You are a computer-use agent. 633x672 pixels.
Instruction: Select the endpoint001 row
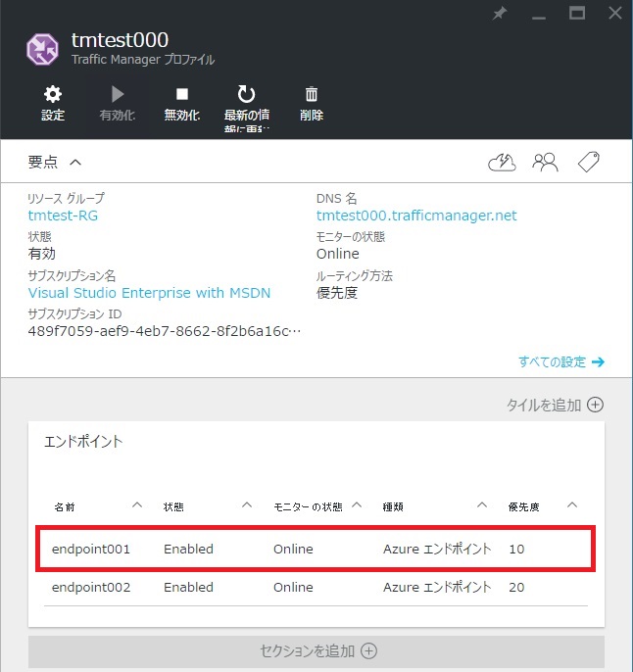[316, 549]
